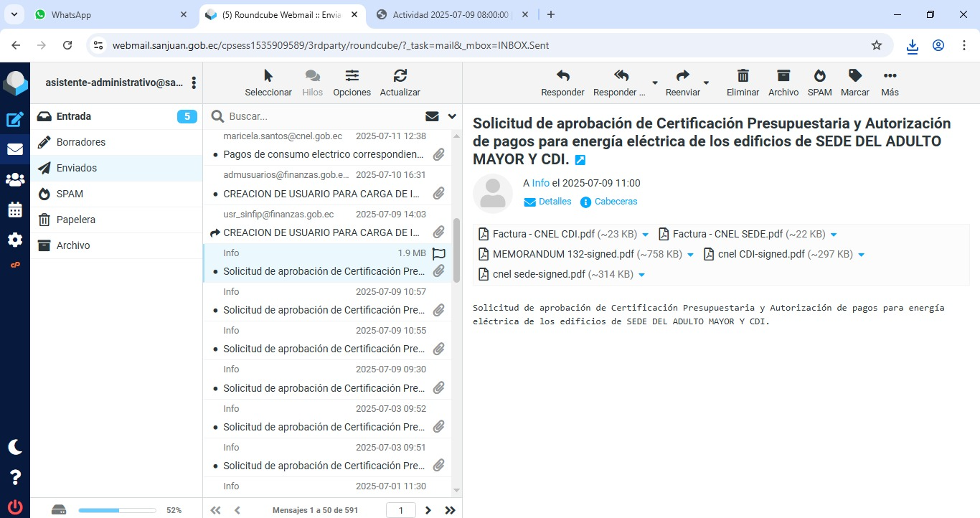Click the Buscar search field

pos(323,116)
